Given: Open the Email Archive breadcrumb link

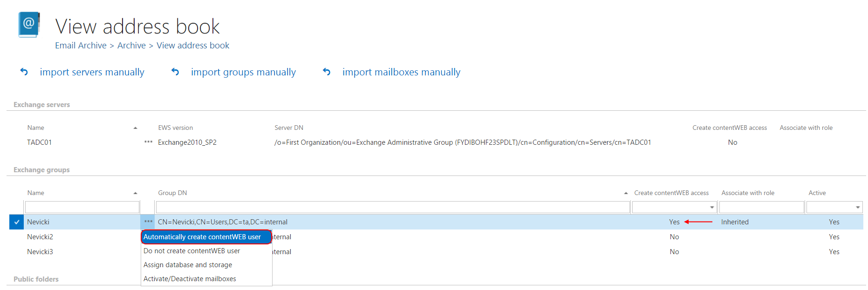Looking at the screenshot, I should (81, 46).
